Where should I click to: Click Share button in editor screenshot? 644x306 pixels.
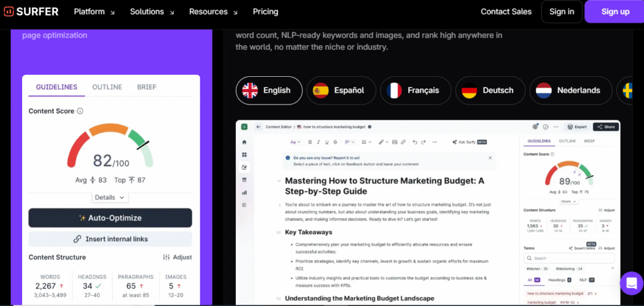[x=606, y=127]
